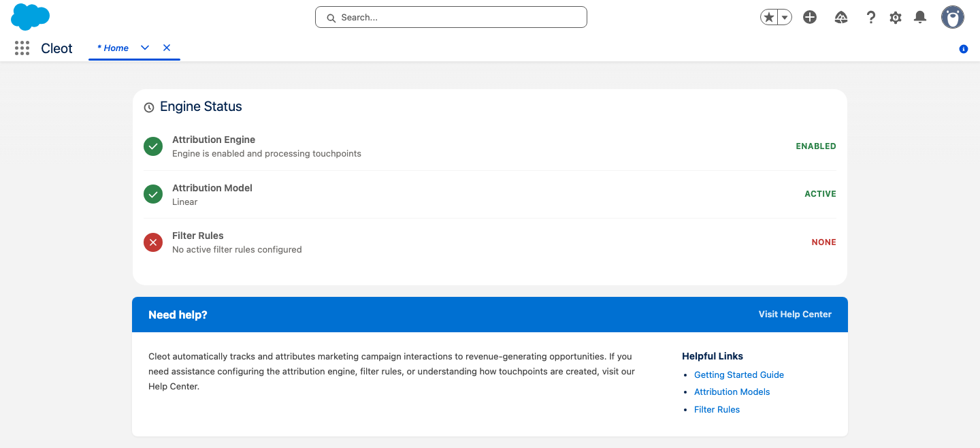Screen dimensions: 980x448
Task: Focus the global Search field
Action: pyautogui.click(x=451, y=17)
